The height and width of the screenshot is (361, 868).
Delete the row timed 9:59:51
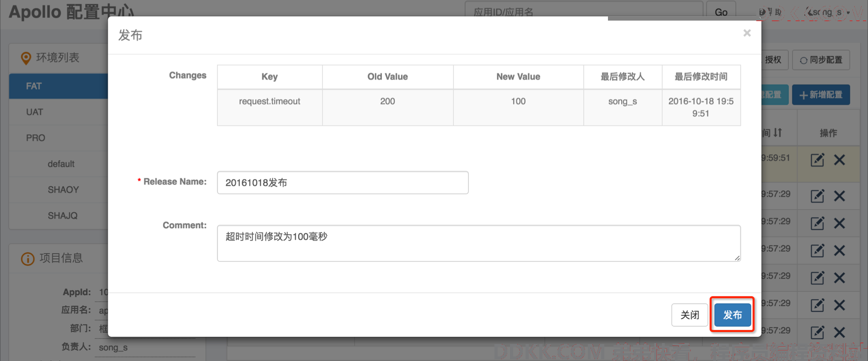click(839, 160)
